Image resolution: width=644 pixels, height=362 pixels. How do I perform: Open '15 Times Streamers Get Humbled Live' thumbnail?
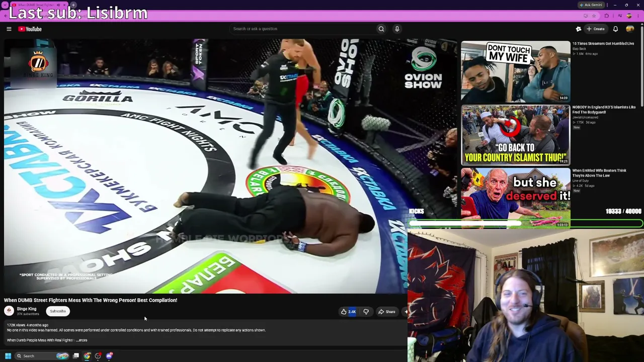click(516, 71)
